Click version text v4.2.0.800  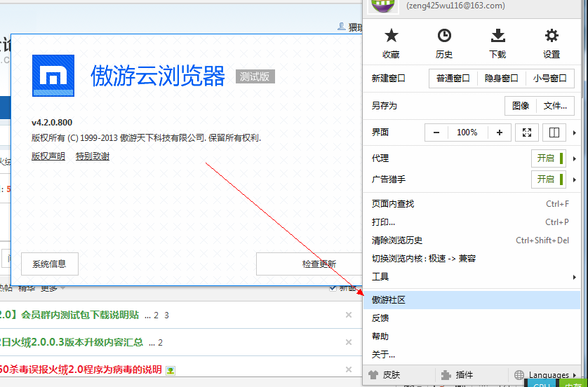point(52,123)
